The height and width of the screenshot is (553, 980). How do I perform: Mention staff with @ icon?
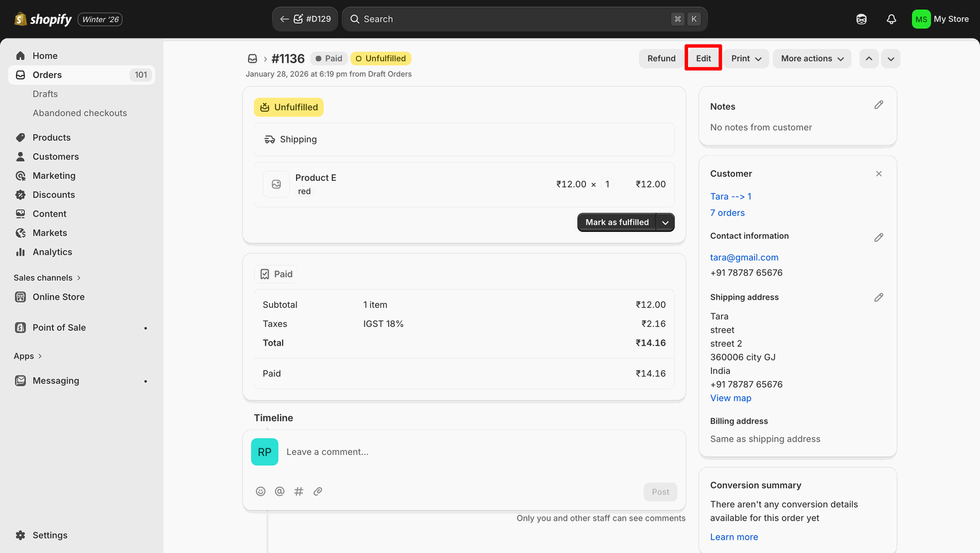(x=280, y=491)
